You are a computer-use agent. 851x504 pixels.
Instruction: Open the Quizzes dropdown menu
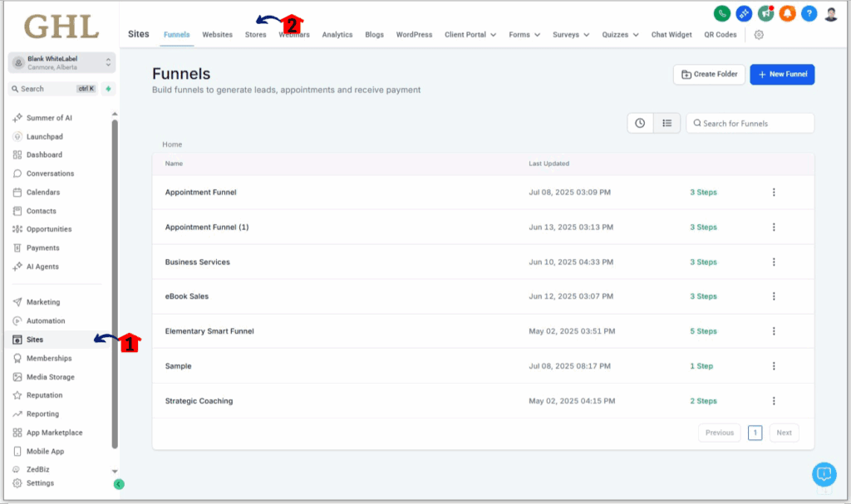click(x=617, y=35)
